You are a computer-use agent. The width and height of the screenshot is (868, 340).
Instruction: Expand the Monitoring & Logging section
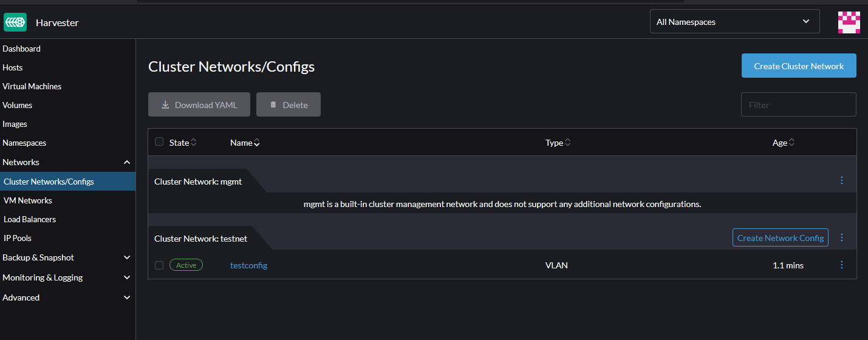(x=127, y=277)
